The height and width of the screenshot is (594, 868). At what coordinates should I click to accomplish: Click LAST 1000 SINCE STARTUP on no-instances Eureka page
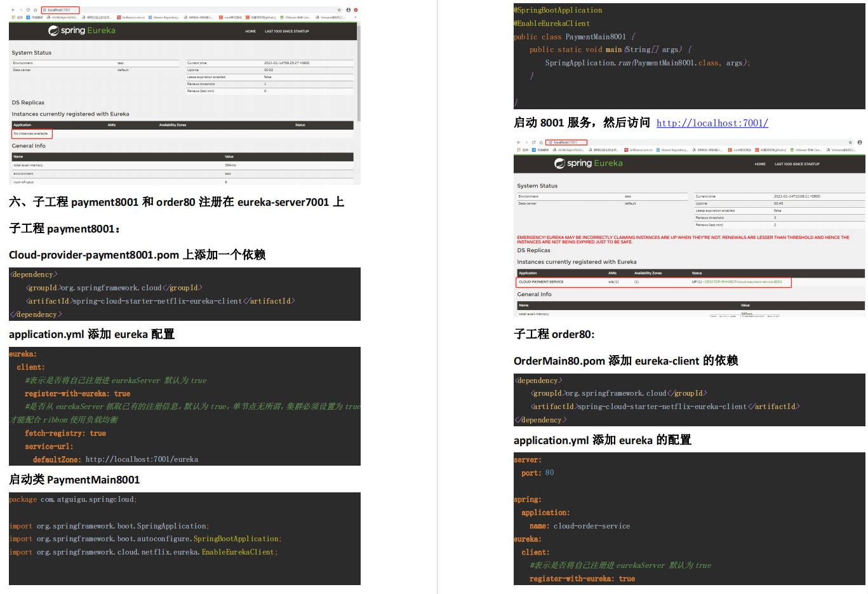click(287, 31)
